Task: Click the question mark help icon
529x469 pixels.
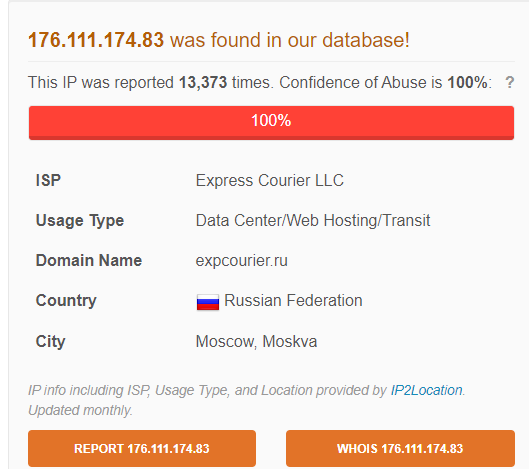Action: [509, 82]
